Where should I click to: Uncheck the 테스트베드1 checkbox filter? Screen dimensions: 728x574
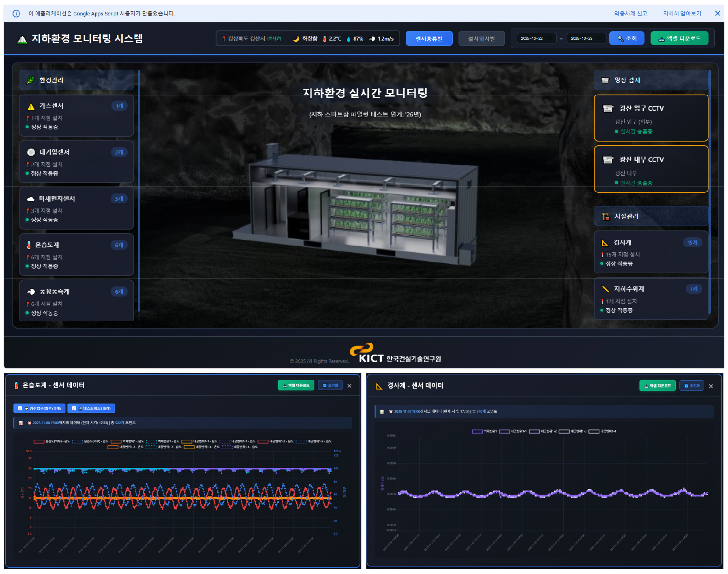[x=74, y=408]
